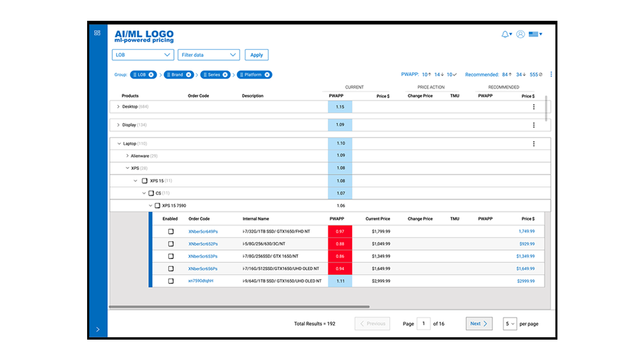Open the Desktop row options menu

point(534,107)
